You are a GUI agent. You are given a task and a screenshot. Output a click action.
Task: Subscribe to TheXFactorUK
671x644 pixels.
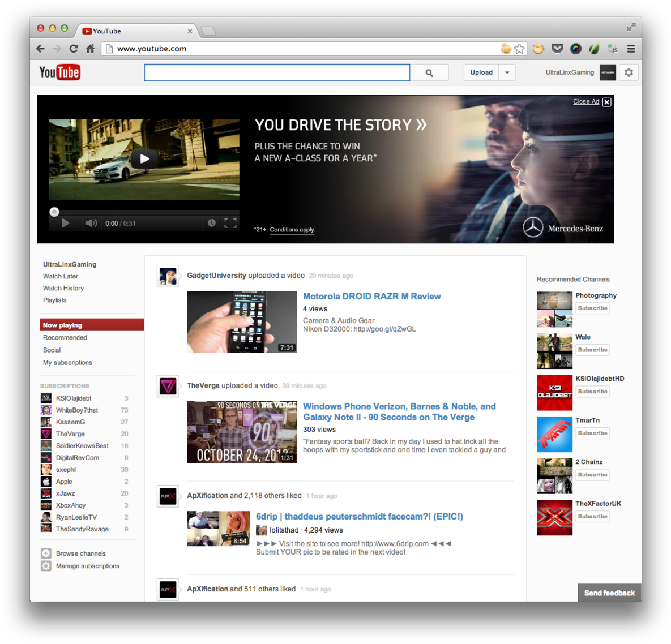(592, 517)
